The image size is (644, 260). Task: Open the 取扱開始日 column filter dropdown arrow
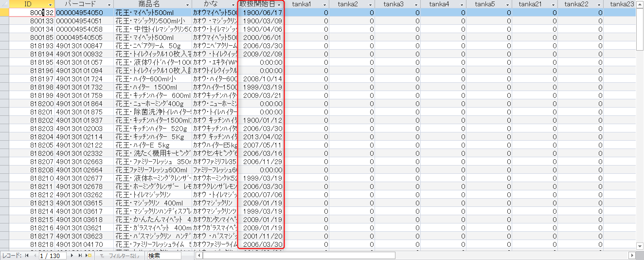click(x=279, y=4)
